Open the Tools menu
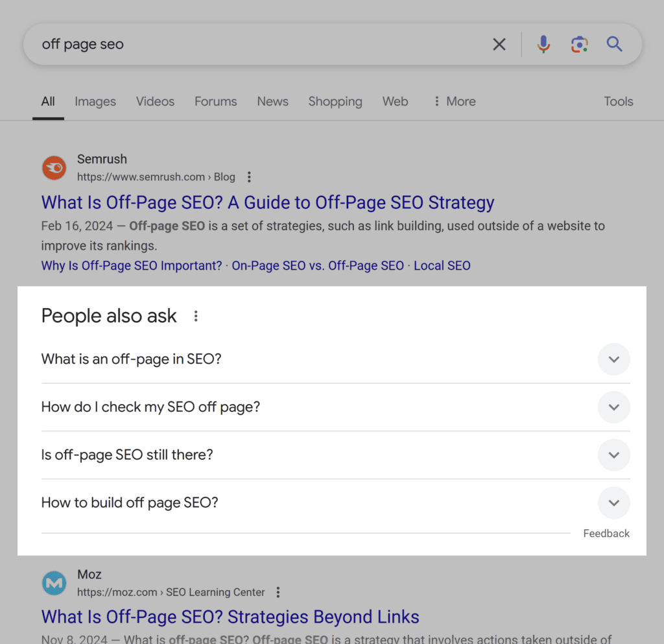 pos(618,101)
